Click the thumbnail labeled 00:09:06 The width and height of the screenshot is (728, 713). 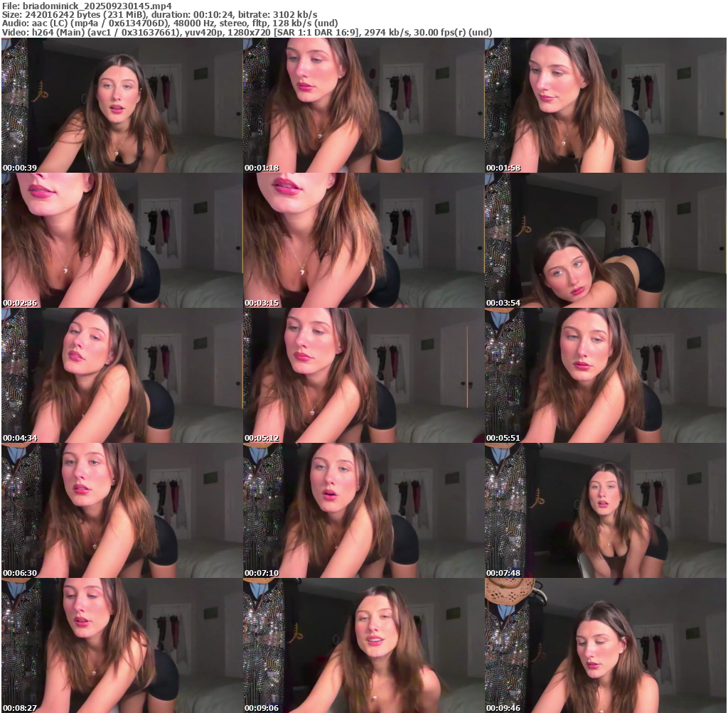[x=363, y=645]
